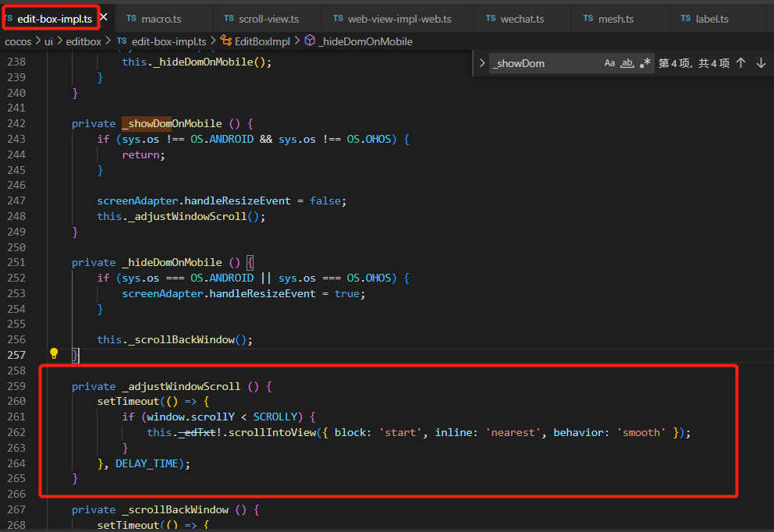Go to next find match
Image resolution: width=774 pixels, height=532 pixels.
tap(761, 62)
